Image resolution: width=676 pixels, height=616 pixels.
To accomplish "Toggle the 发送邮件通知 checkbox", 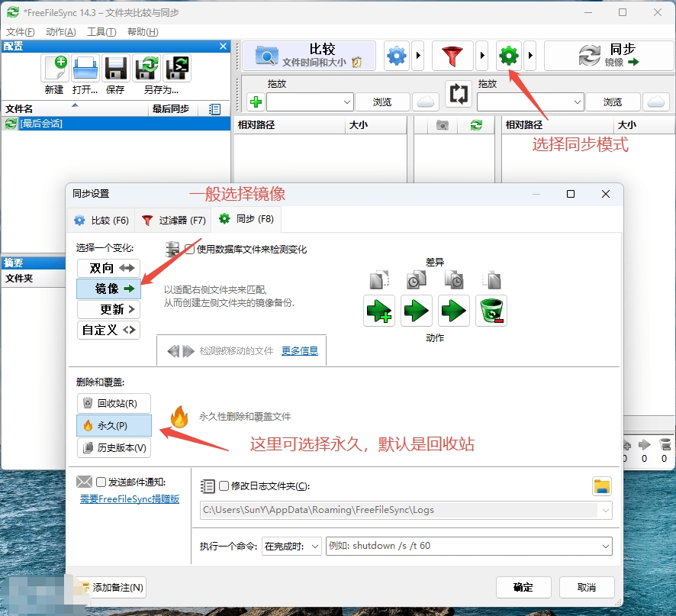I will pos(101,482).
